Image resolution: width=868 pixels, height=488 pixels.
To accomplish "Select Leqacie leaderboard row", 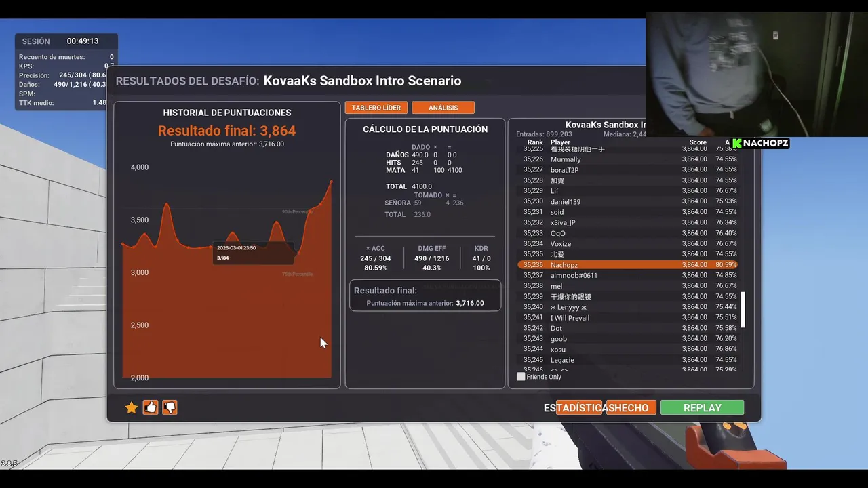I will click(628, 360).
